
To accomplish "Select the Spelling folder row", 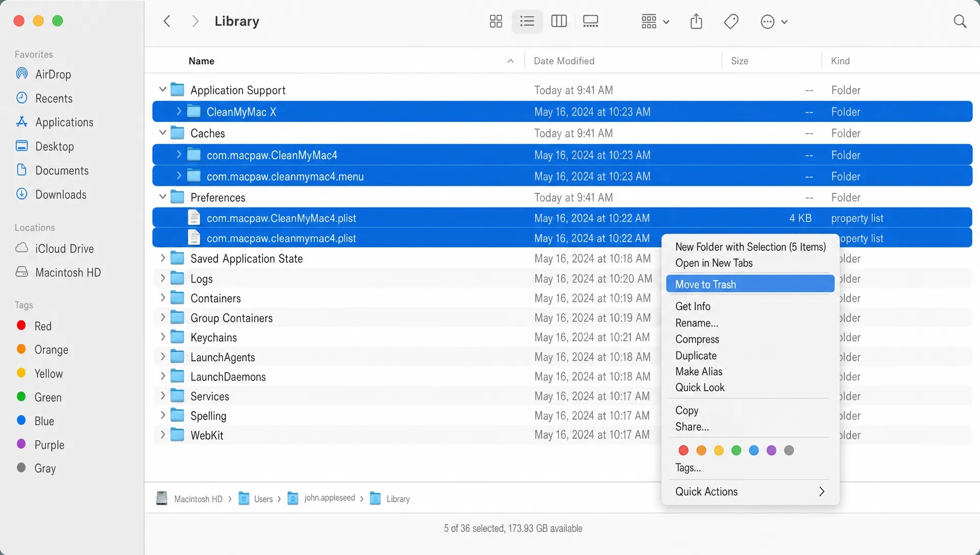I will 562,416.
